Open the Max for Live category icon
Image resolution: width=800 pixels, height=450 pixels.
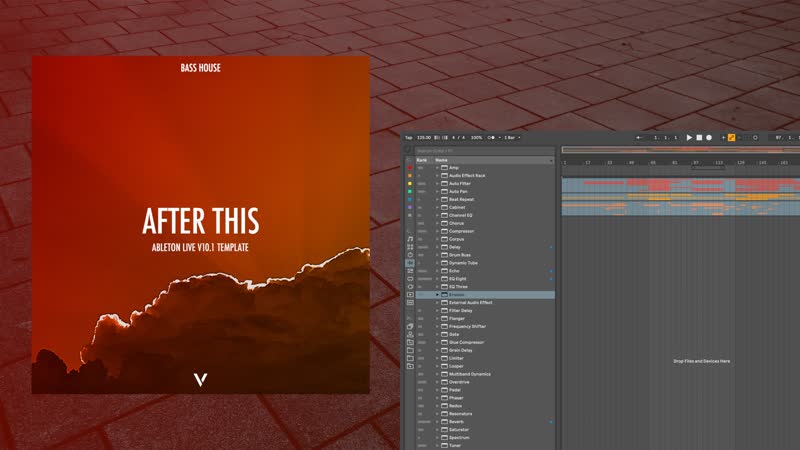pos(410,279)
